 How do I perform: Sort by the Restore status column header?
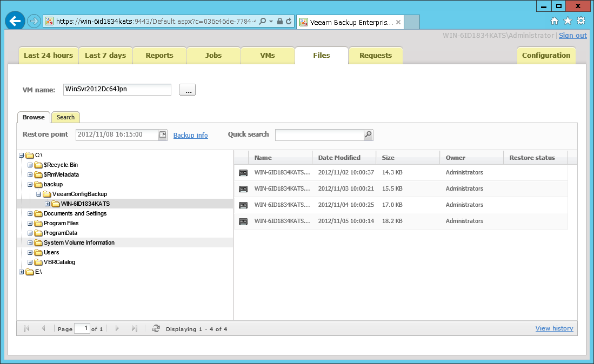point(535,158)
